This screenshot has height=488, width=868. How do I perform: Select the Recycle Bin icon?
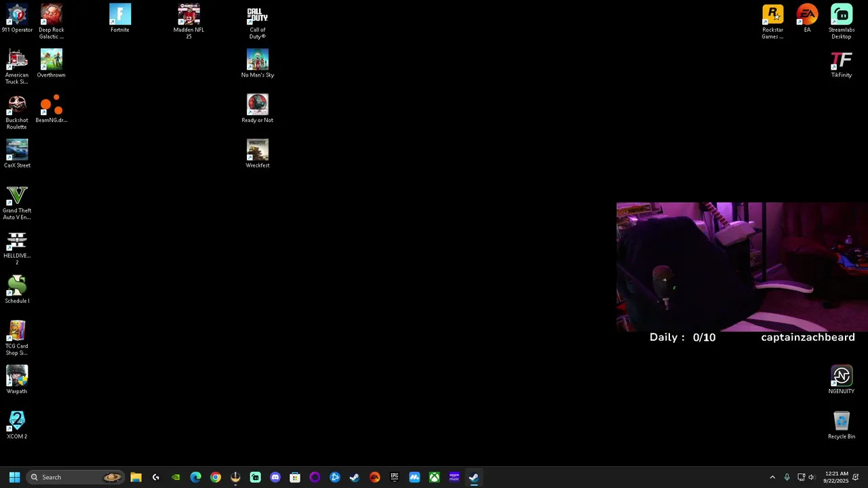point(842,426)
